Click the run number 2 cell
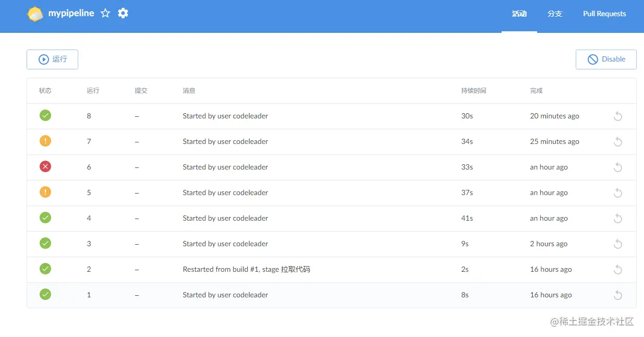 point(89,269)
